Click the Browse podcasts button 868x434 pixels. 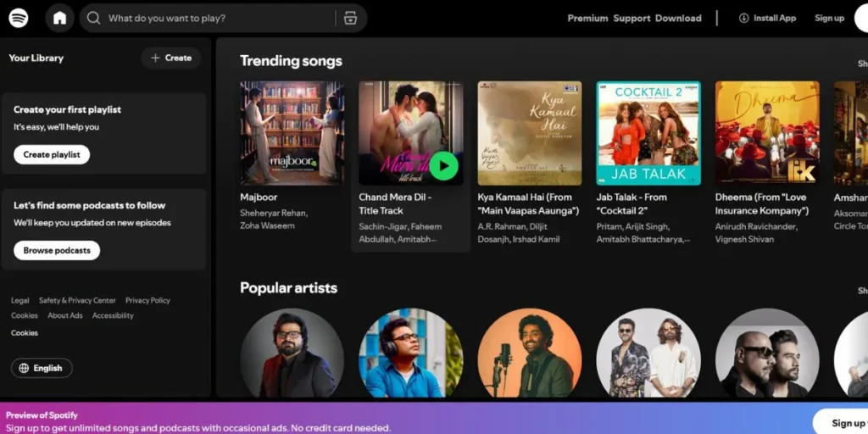(57, 250)
